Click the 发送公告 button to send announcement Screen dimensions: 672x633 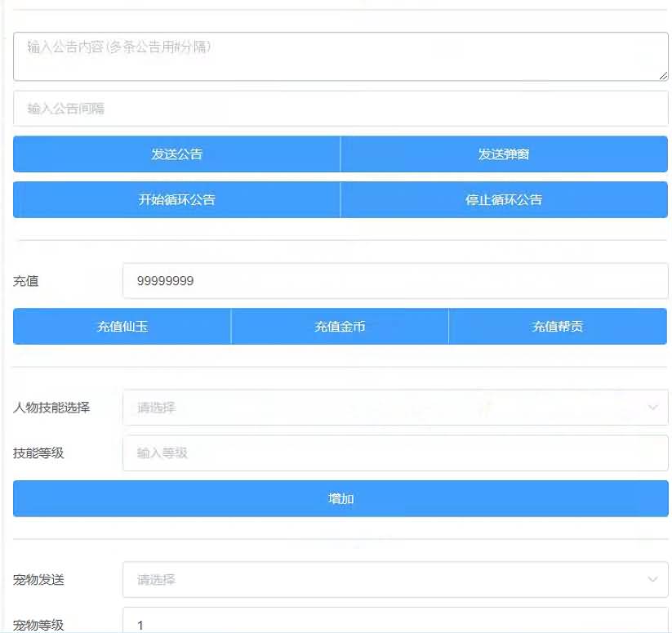tap(176, 154)
